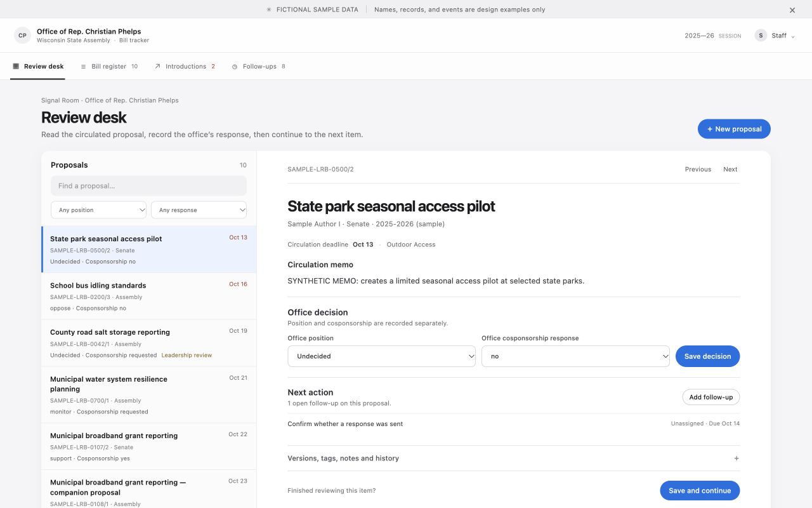The image size is (812, 508).
Task: Click the Unassigned · Due Oct 14 text
Action: [x=705, y=424]
